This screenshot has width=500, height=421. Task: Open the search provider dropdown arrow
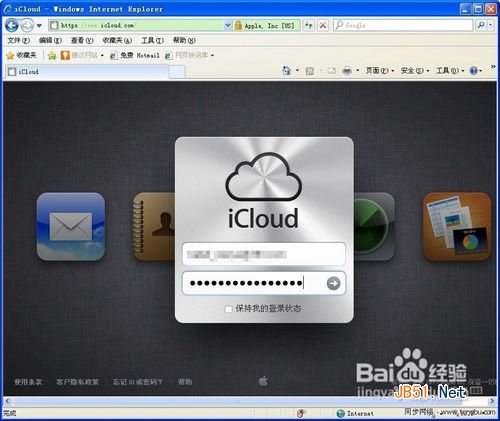pos(490,25)
